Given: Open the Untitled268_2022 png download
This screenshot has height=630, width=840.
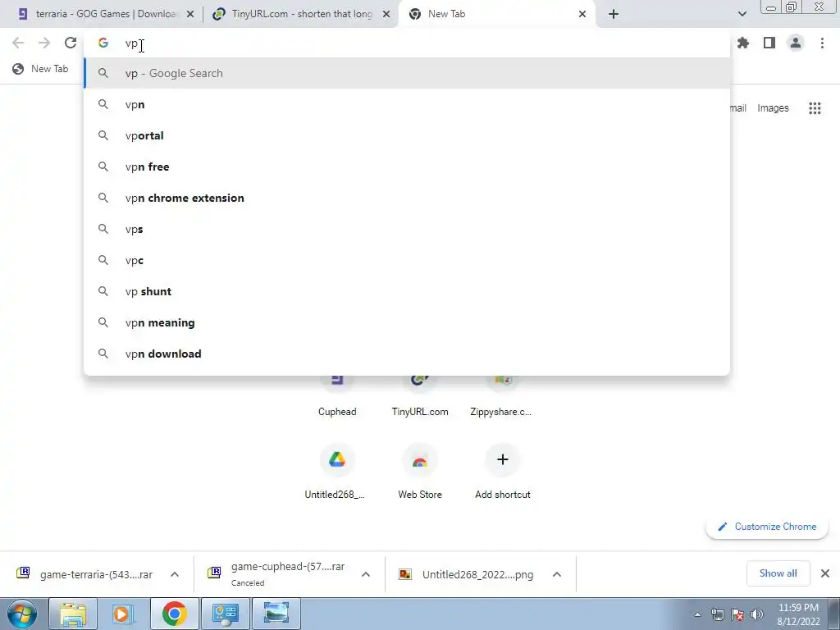Looking at the screenshot, I should tap(467, 574).
